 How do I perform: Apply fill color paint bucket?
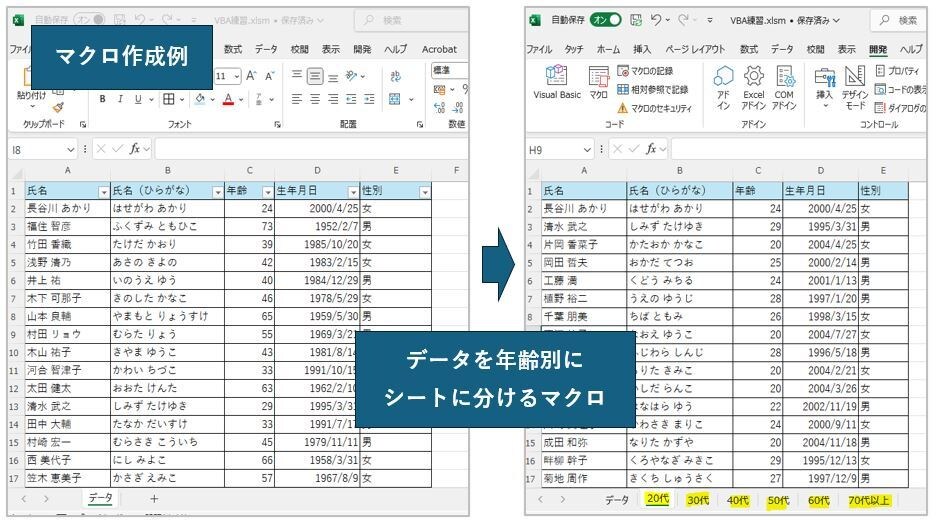200,99
